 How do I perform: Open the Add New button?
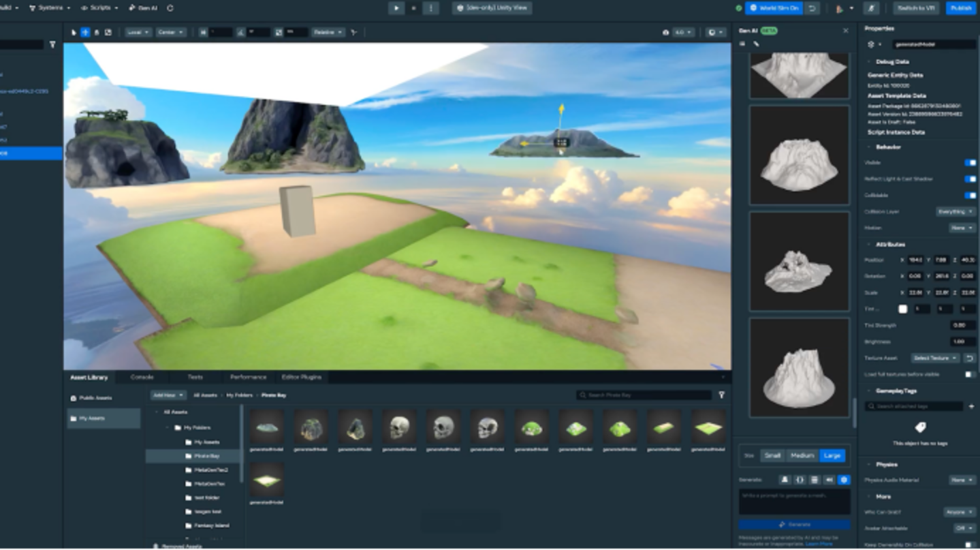[168, 395]
